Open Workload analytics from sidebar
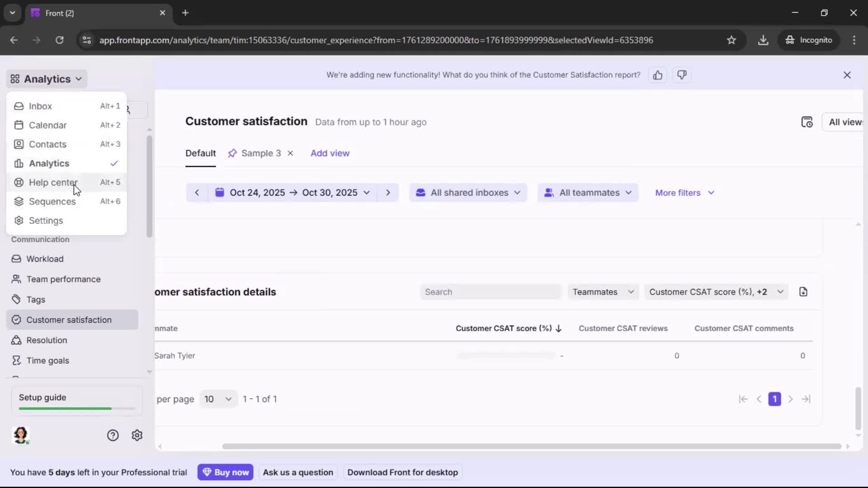This screenshot has height=488, width=868. pos(44,259)
